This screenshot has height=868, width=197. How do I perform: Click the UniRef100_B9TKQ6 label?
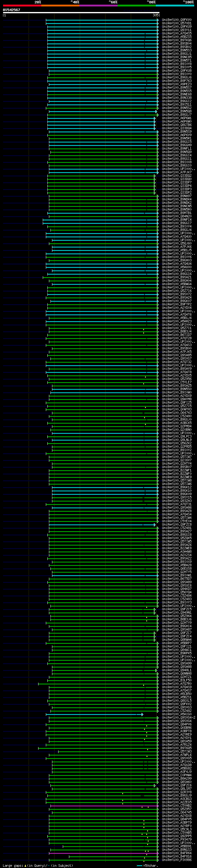tap(177, 40)
